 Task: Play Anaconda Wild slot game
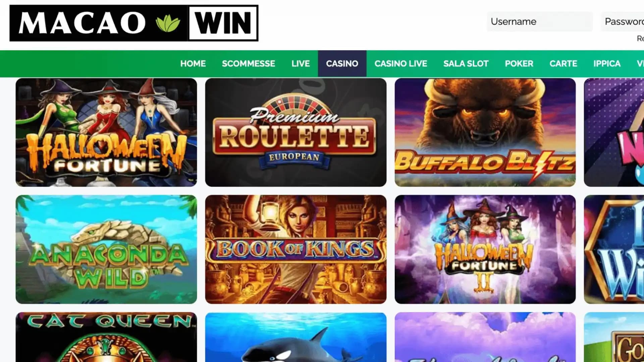pos(106,249)
